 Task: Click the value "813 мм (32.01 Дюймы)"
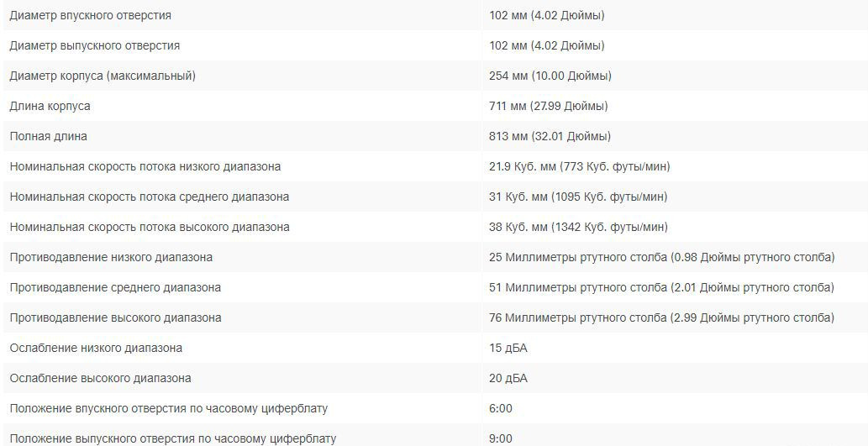(x=550, y=136)
